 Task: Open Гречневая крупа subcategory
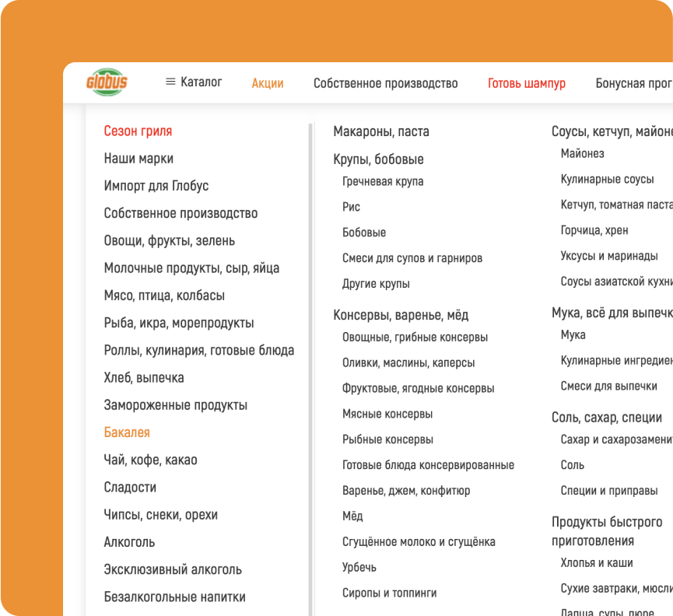[x=382, y=181]
